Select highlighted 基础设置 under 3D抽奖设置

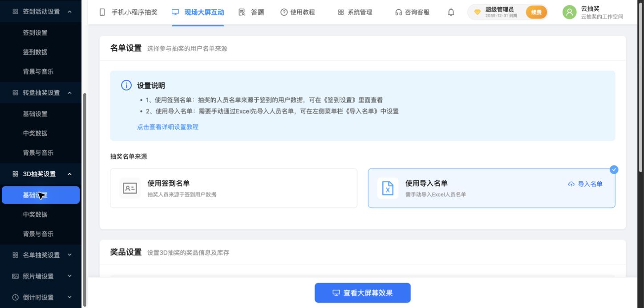point(41,195)
